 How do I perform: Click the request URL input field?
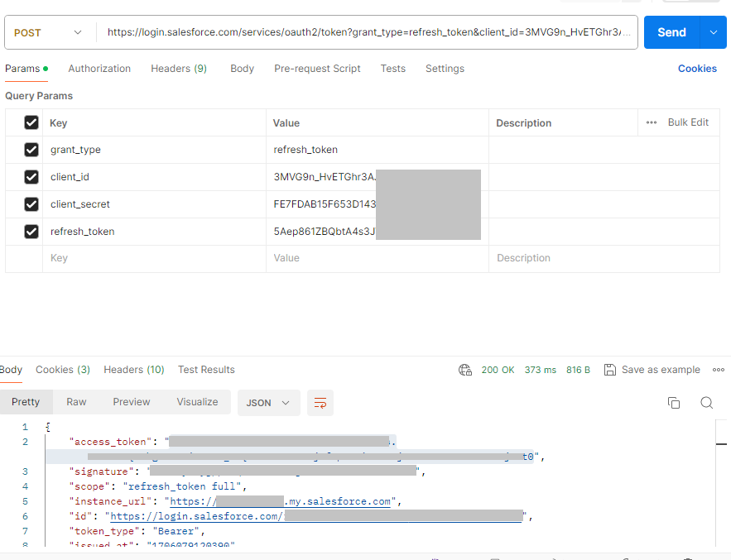tap(368, 32)
